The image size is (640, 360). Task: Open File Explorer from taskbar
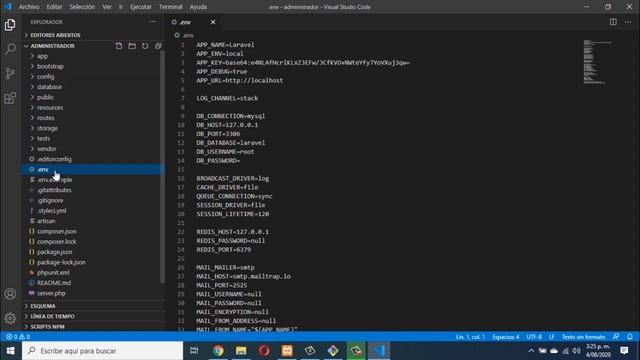pos(241,351)
